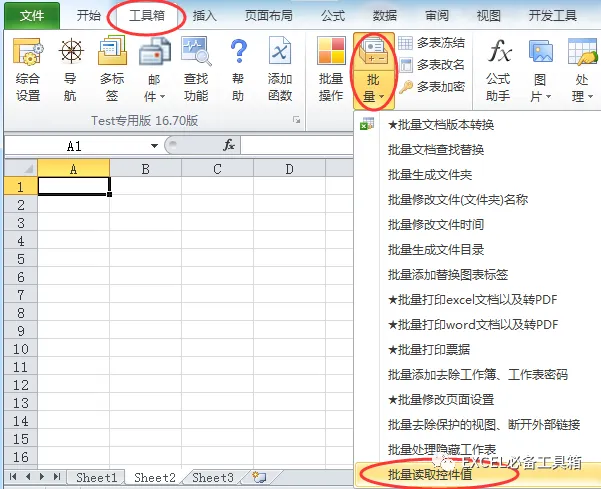Select 批量文档查找替换 menu item

pos(478,149)
